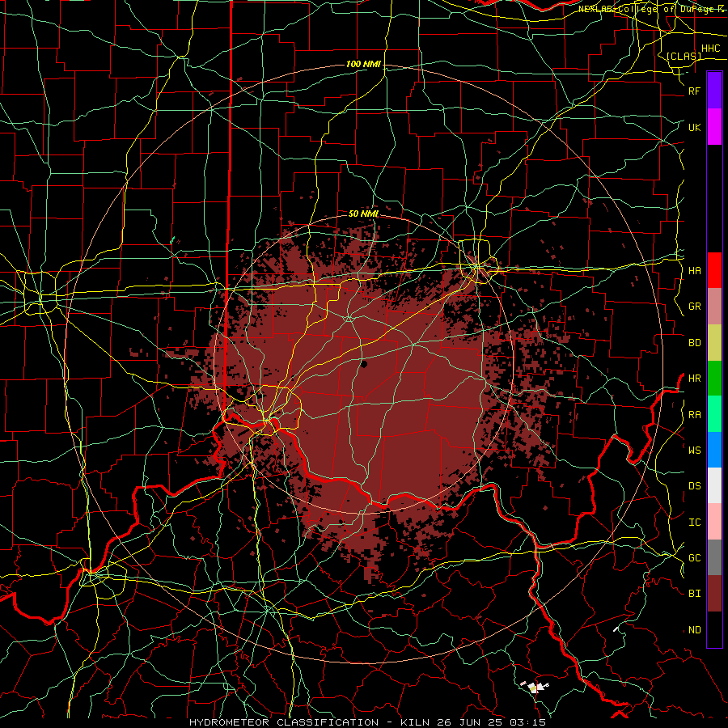
Task: Select the yellow BD legend color block
Action: (x=714, y=343)
